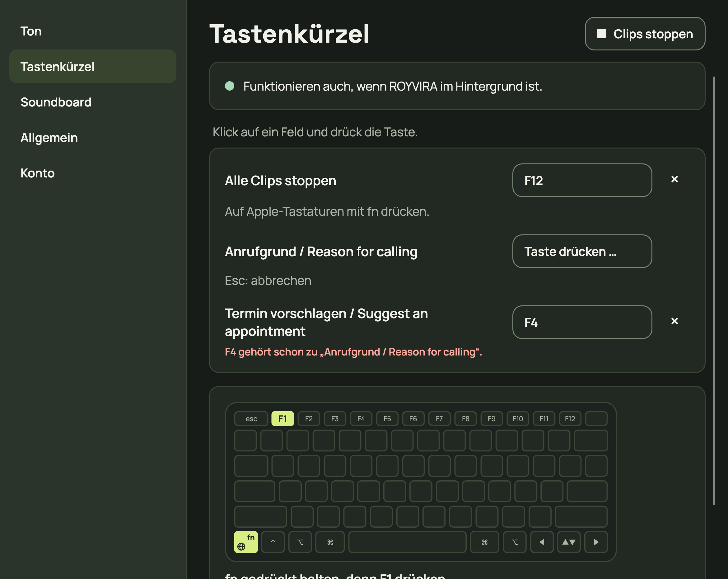Click the highlighted fn globe key
The width and height of the screenshot is (728, 579).
click(246, 542)
